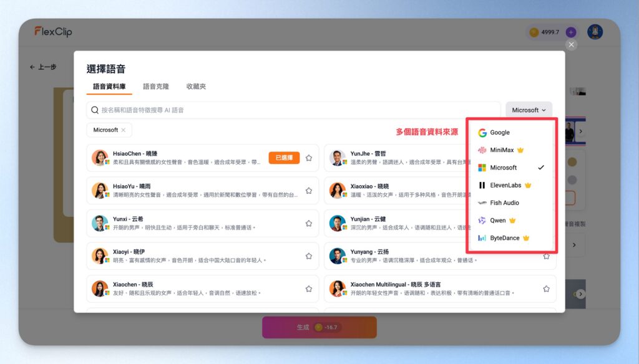The width and height of the screenshot is (639, 364).
Task: Preview Yunjian voice avatar
Action: tap(338, 223)
